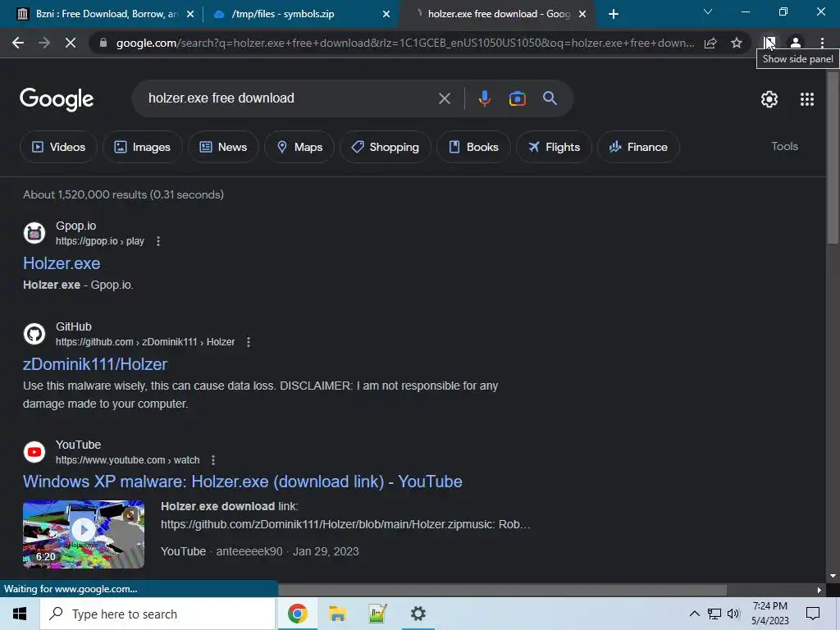This screenshot has height=630, width=840.
Task: Open new tab
Action: pos(614,15)
